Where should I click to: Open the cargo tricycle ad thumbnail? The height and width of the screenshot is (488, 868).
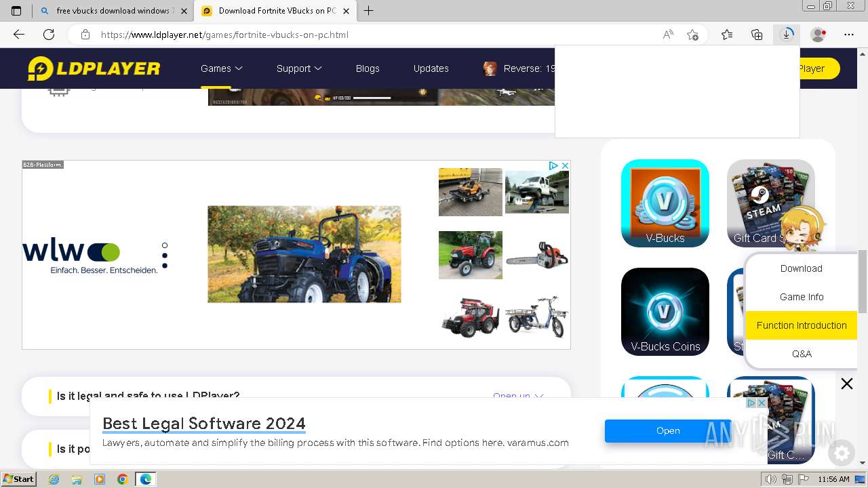pyautogui.click(x=537, y=317)
